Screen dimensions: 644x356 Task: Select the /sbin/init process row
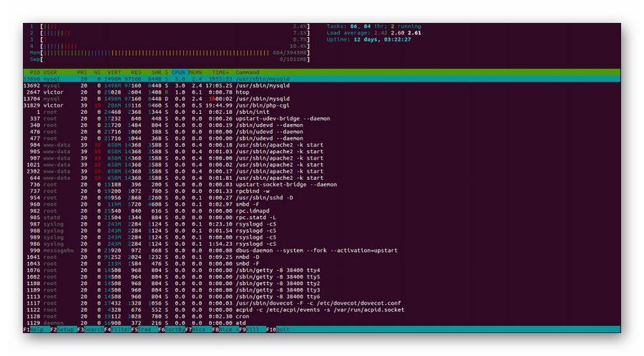tap(321, 112)
